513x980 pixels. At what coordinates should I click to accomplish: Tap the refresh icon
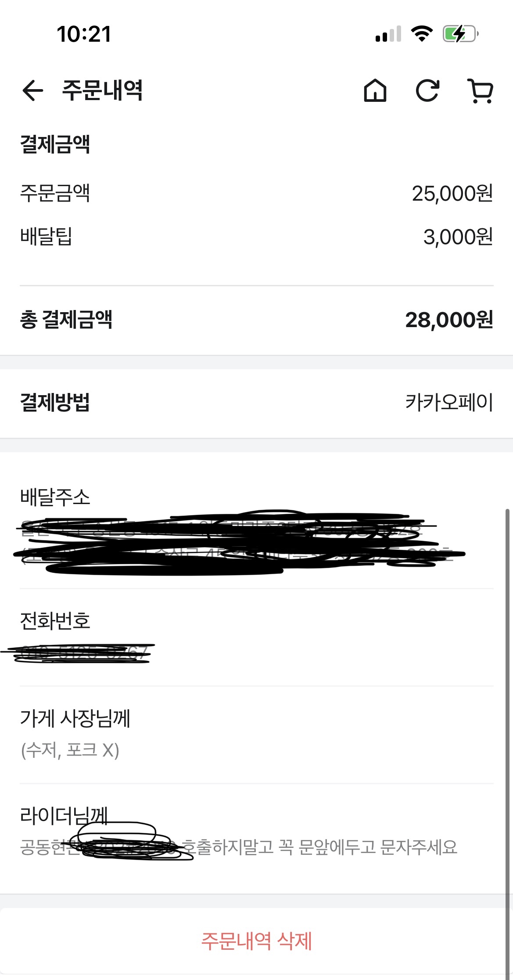pyautogui.click(x=427, y=91)
